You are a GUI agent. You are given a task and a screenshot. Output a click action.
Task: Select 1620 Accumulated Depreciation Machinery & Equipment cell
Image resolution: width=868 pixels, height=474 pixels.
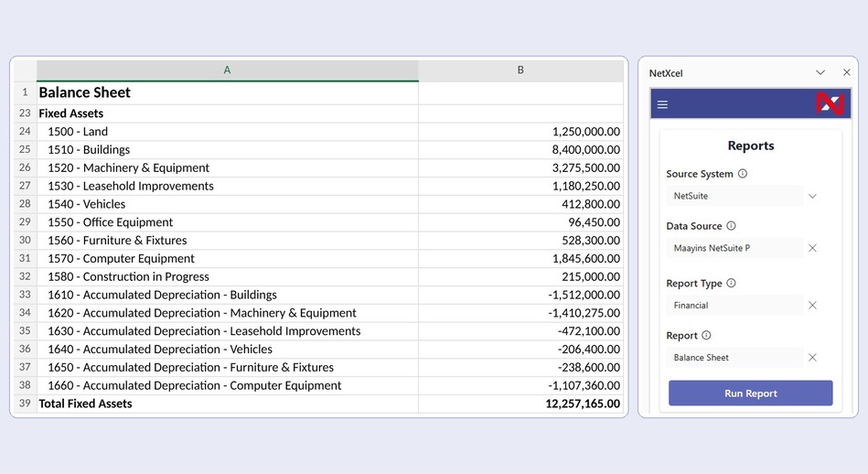point(228,313)
